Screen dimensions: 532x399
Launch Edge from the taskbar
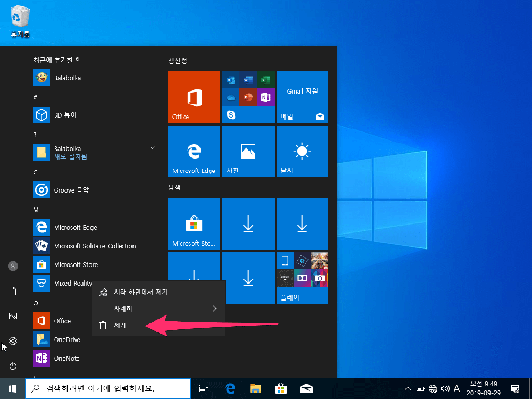(230, 389)
